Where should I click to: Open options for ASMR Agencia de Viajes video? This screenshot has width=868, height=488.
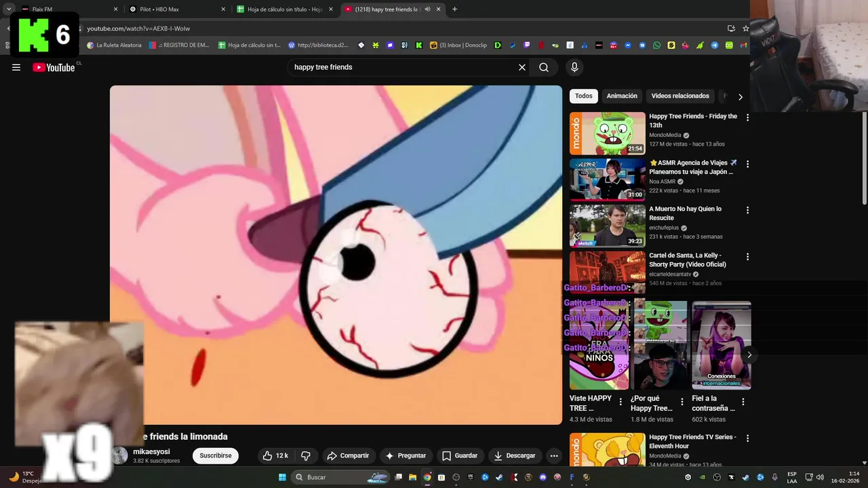[747, 164]
